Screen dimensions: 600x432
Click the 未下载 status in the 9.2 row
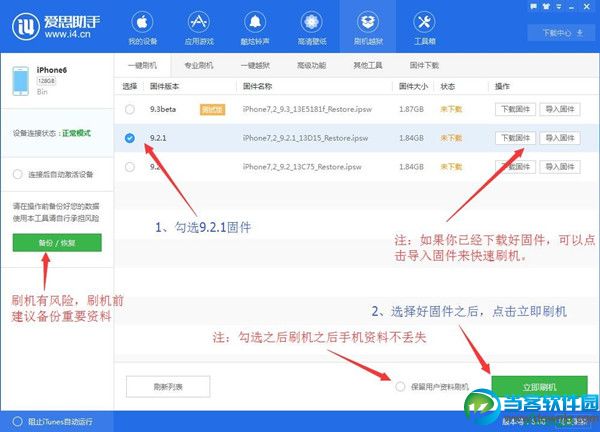pos(451,167)
